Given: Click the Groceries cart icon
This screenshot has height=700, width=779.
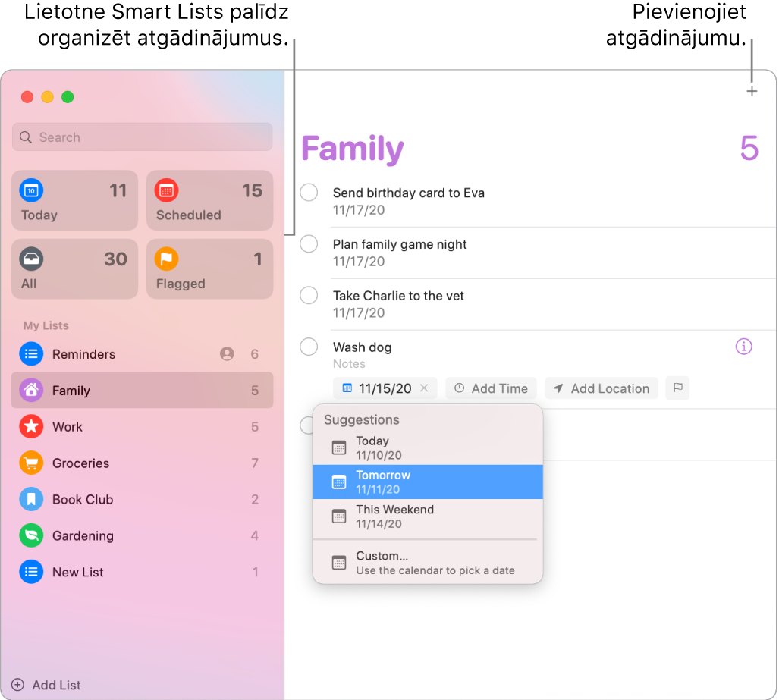Looking at the screenshot, I should [x=31, y=463].
